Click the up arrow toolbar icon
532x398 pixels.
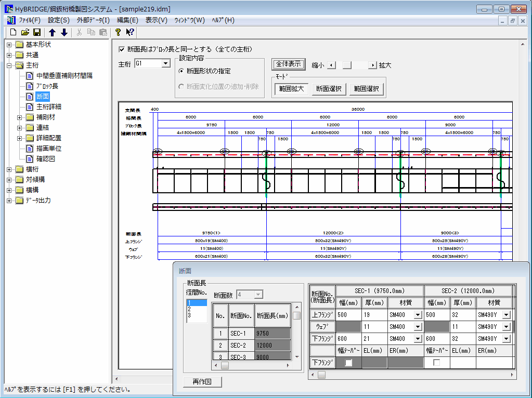click(52, 32)
